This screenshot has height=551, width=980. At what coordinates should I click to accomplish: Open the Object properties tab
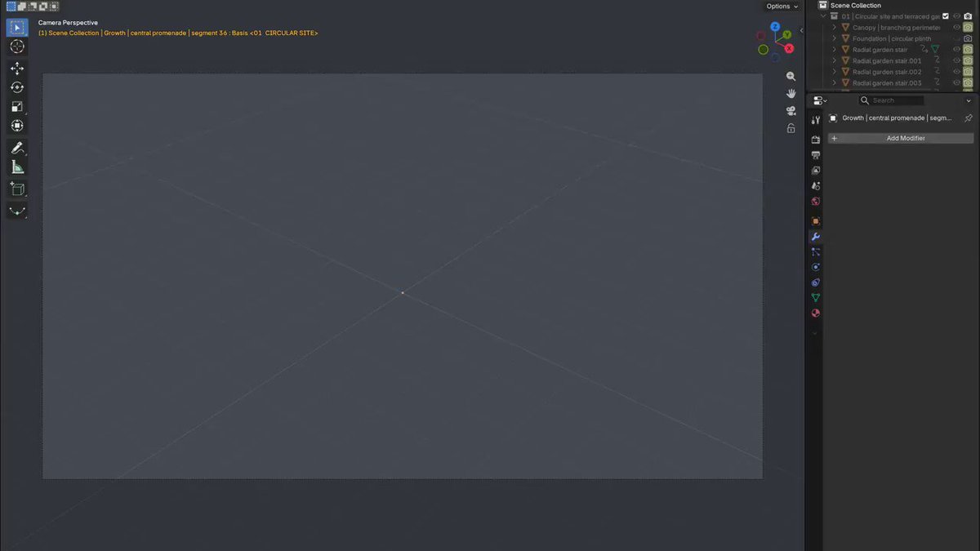click(x=815, y=221)
